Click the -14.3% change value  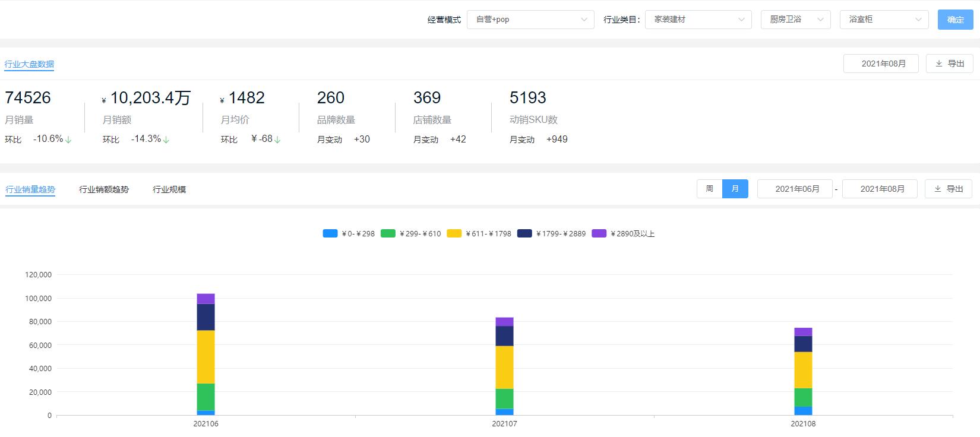146,139
